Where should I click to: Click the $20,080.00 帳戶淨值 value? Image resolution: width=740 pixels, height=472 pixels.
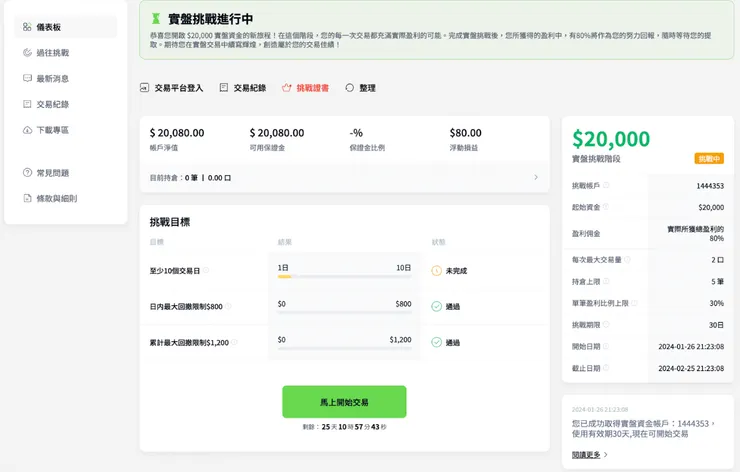point(177,133)
